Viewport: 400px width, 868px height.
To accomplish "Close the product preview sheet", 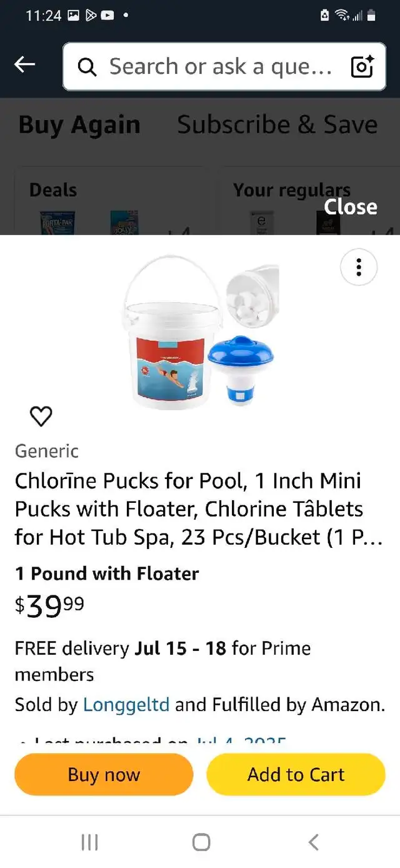I will point(350,207).
